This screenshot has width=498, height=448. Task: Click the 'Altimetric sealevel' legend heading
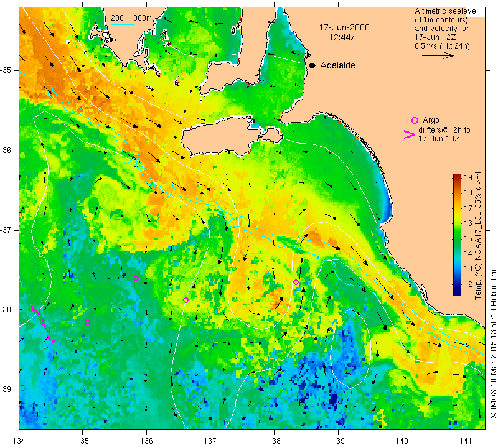point(446,11)
